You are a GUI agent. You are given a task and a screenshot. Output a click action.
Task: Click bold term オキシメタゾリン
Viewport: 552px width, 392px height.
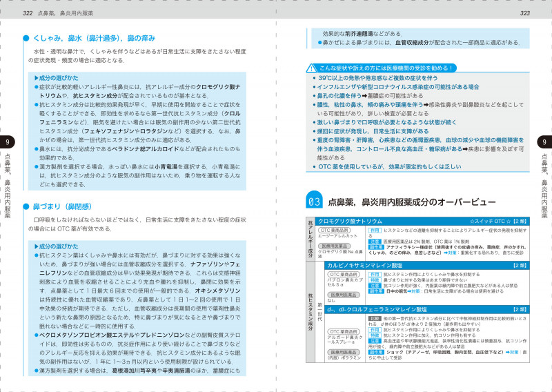(x=217, y=291)
